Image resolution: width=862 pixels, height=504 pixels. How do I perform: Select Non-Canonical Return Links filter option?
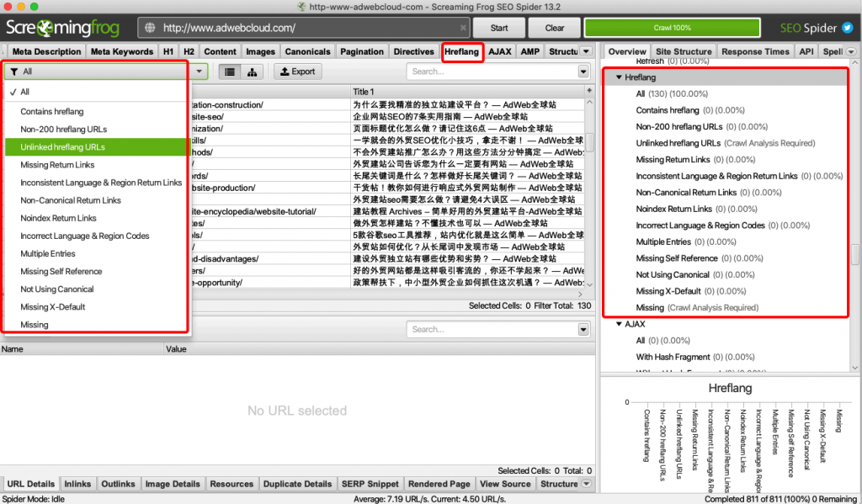[96, 200]
